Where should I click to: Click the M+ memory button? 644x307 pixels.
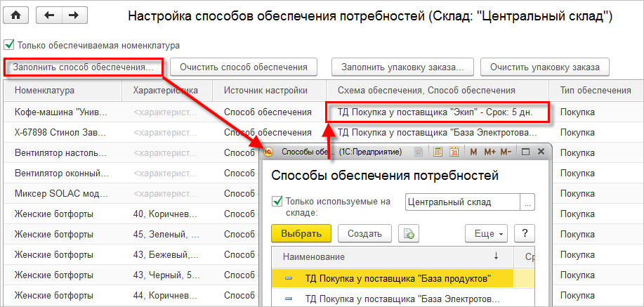[x=489, y=151]
